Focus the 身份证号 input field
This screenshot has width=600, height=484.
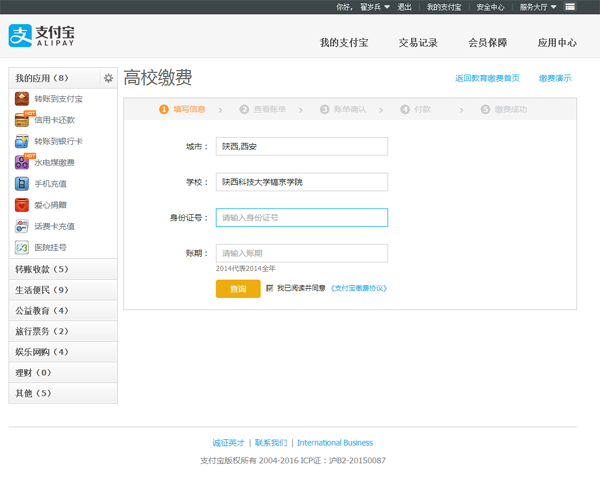(x=302, y=217)
